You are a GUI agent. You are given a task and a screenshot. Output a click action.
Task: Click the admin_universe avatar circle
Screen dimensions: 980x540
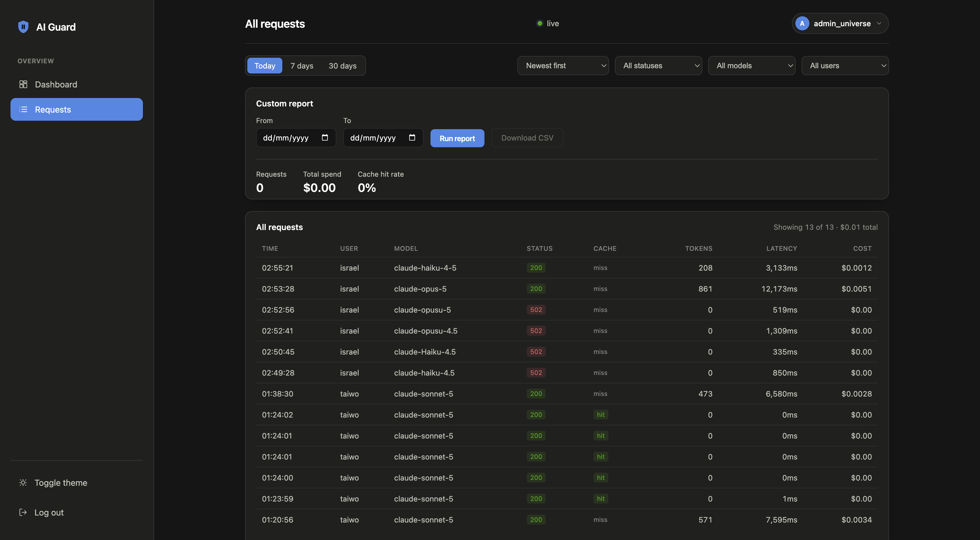tap(802, 24)
